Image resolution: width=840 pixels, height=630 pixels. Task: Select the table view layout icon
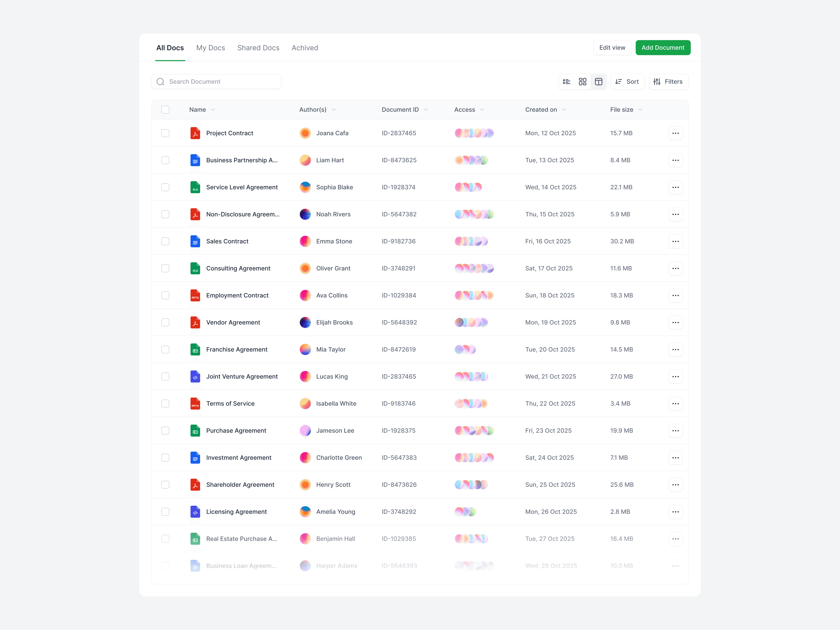click(x=598, y=82)
